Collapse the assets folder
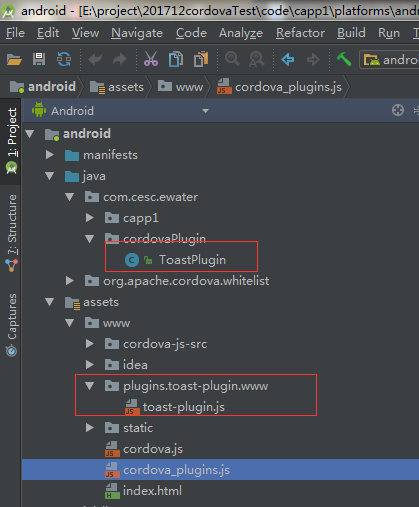419x507 pixels. click(x=50, y=302)
